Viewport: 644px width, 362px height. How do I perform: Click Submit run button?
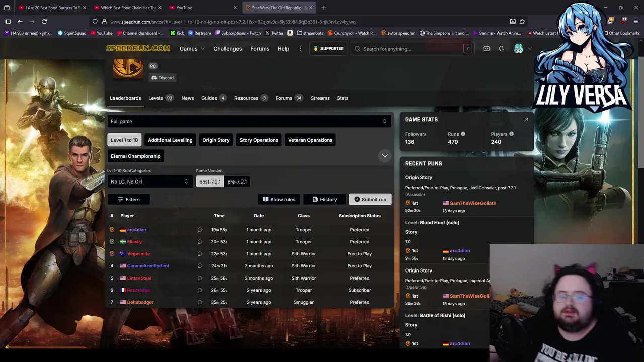point(370,200)
